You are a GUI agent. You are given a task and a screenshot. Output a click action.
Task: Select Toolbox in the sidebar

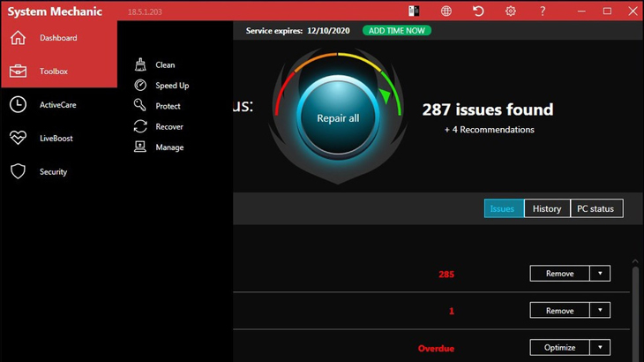click(x=59, y=72)
